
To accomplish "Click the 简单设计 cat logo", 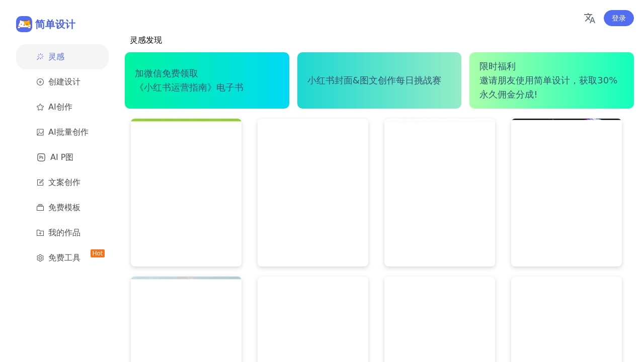I will click(x=24, y=24).
